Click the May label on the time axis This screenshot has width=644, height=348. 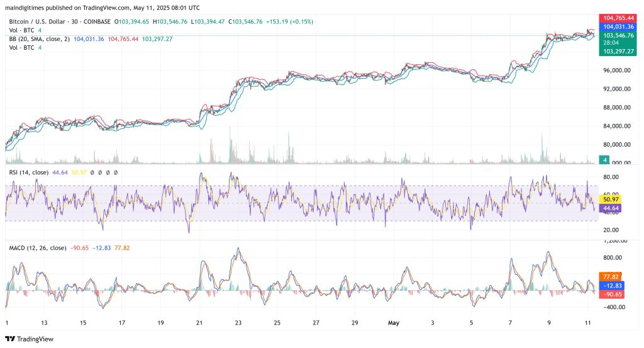[x=393, y=322]
